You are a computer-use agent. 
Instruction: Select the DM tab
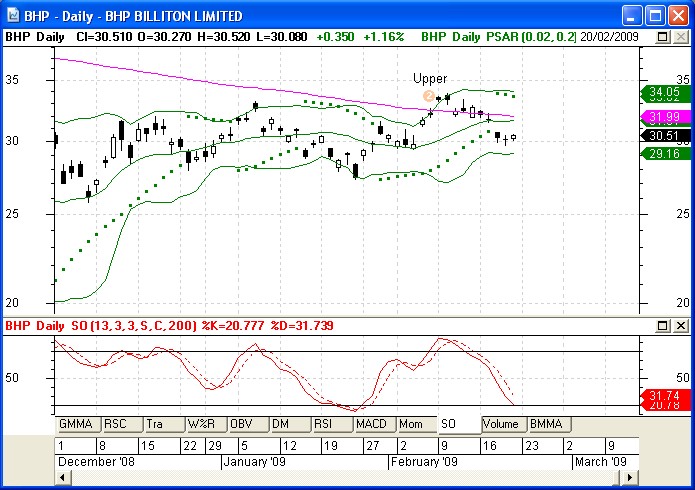289,424
